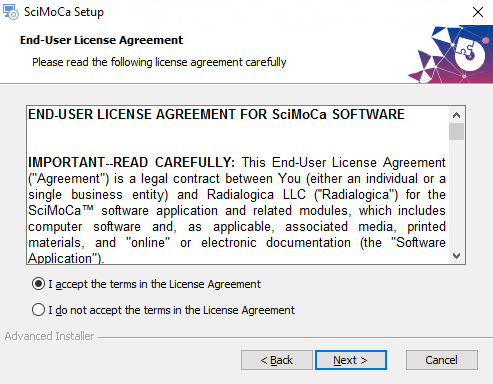Select 'I accept the terms' radio button
This screenshot has width=493, height=384.
(38, 284)
